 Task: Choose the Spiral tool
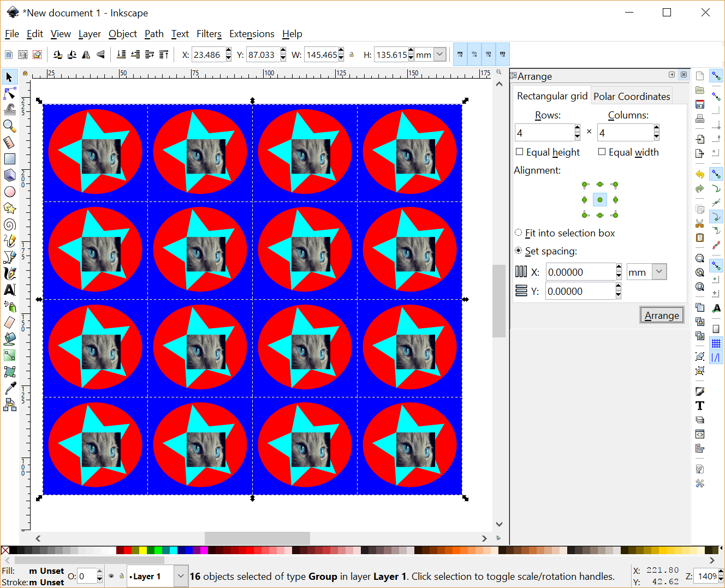tap(9, 224)
